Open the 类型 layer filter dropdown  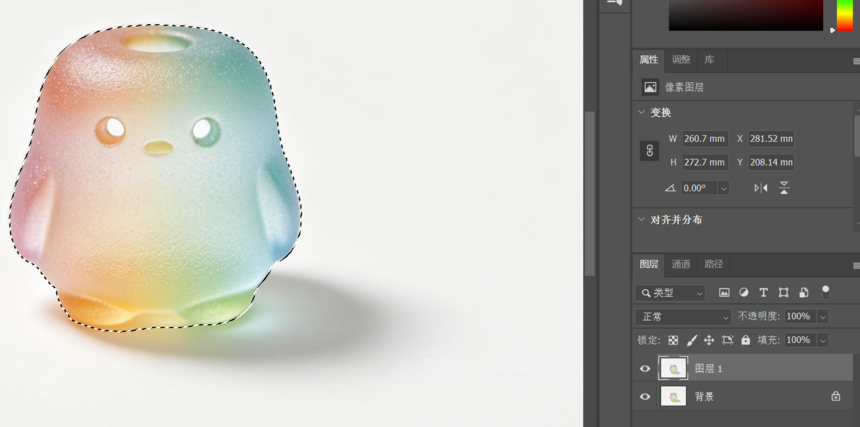click(671, 293)
